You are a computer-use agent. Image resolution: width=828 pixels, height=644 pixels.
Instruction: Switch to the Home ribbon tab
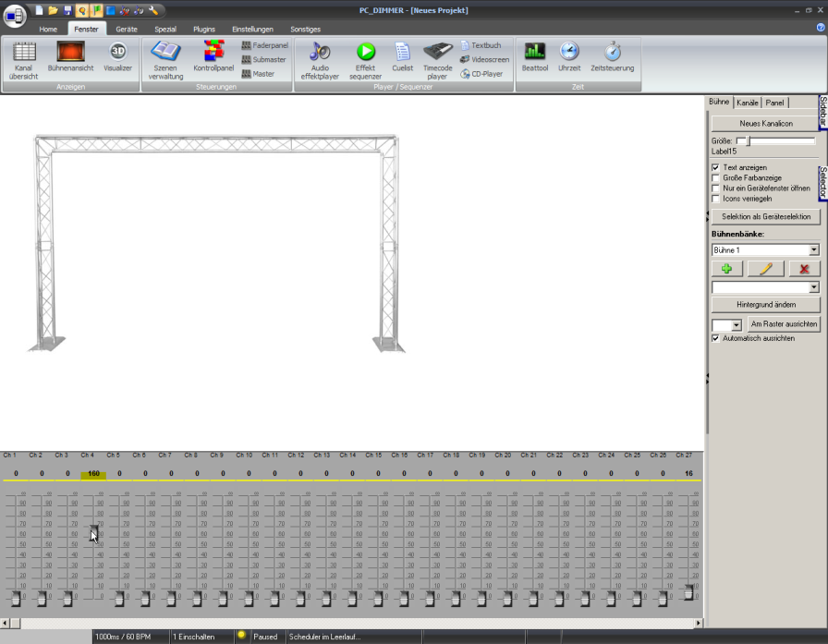48,29
